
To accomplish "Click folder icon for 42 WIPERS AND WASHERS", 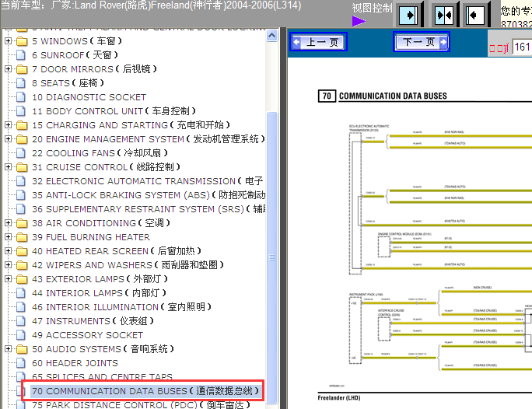I will pos(22,265).
